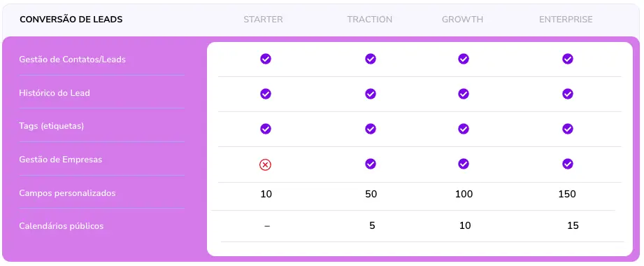The image size is (644, 266).
Task: Select the STARTER plan column header
Action: coord(264,20)
